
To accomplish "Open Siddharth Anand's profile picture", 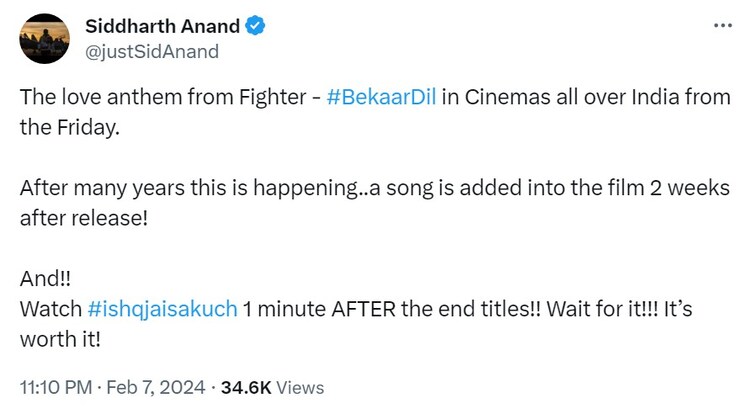I will pyautogui.click(x=46, y=39).
